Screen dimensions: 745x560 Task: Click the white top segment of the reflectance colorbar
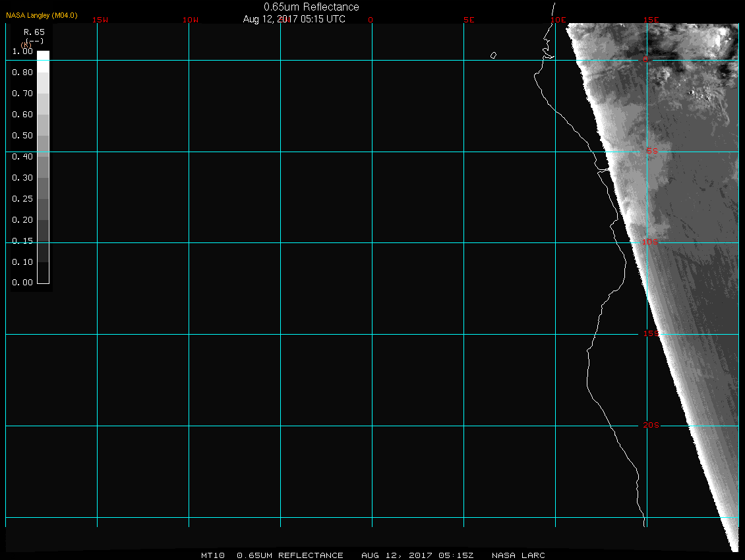pyautogui.click(x=43, y=56)
